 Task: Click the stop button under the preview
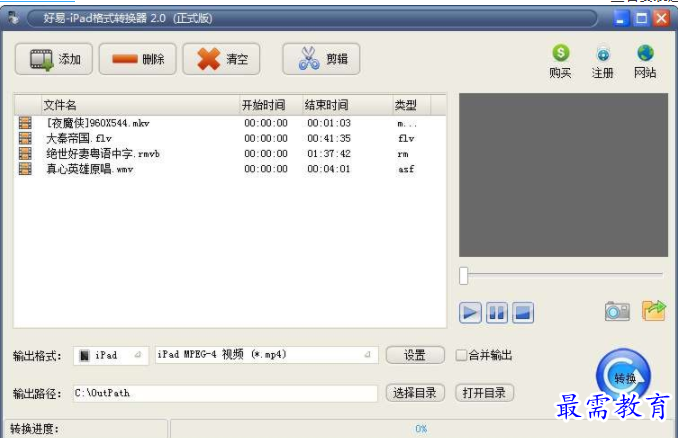523,312
